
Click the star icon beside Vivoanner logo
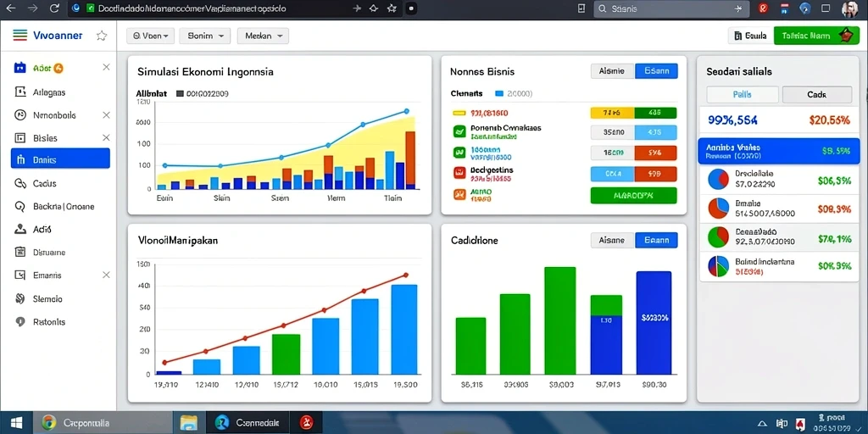pyautogui.click(x=102, y=36)
